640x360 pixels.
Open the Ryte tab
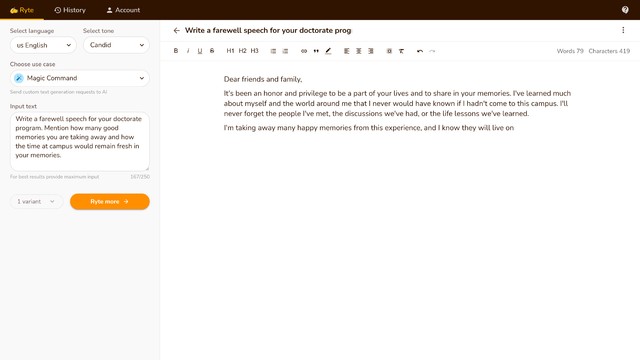(22, 10)
